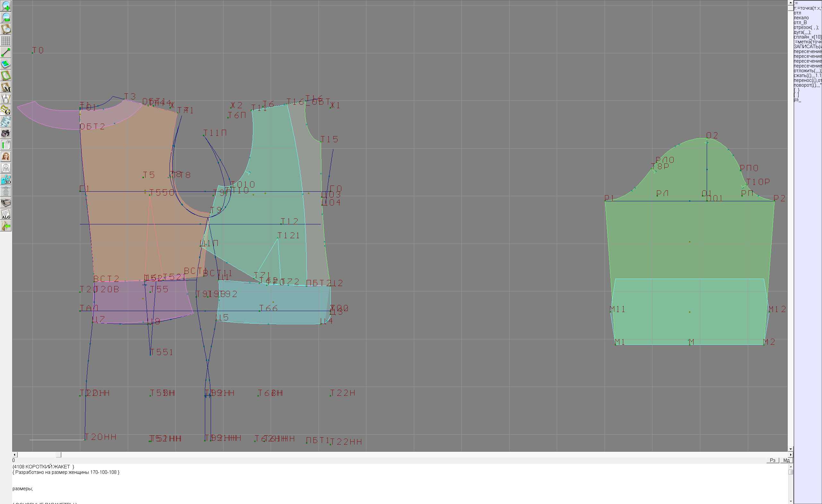Click the zoom in magnifier icon
The width and height of the screenshot is (822, 504).
[6, 6]
